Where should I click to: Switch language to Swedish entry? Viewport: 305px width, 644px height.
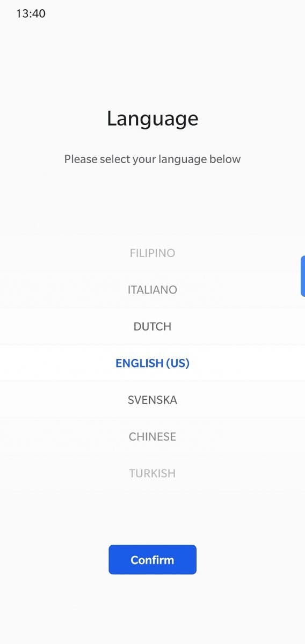point(152,400)
